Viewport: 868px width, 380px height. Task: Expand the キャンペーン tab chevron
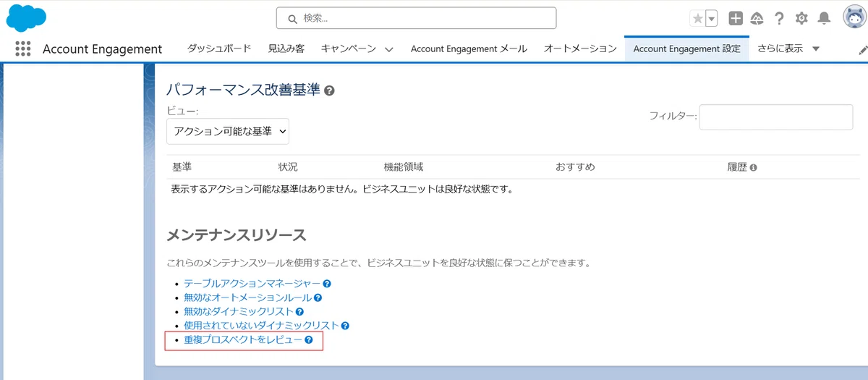click(389, 49)
